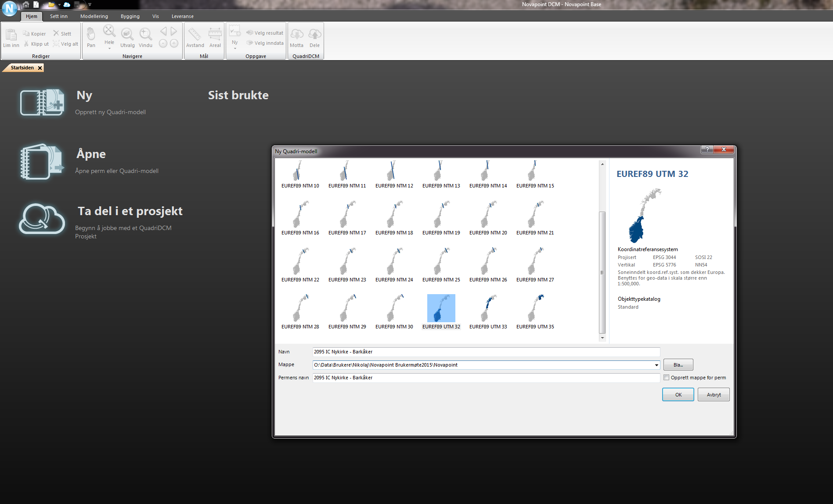Click the Åpne notebook icon on start page
Image resolution: width=833 pixels, height=504 pixels.
click(x=42, y=161)
